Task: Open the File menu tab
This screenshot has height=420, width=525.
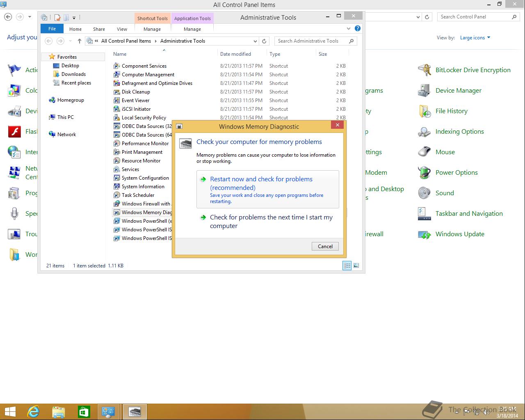Action: tap(52, 29)
